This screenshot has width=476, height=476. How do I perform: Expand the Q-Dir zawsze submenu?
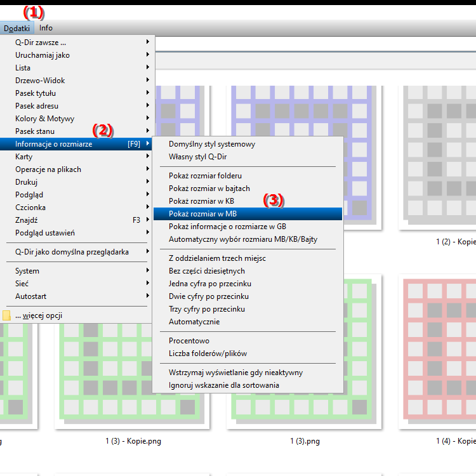tap(77, 42)
